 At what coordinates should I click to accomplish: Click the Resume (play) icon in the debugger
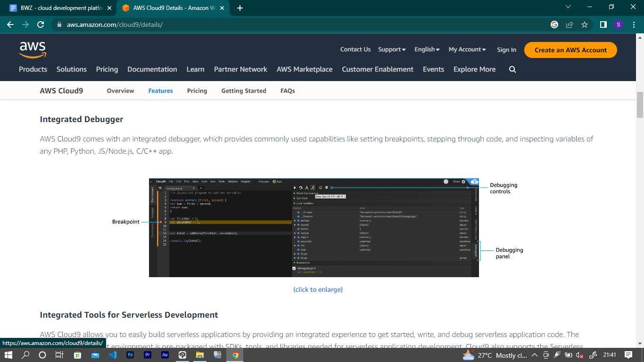click(x=295, y=187)
